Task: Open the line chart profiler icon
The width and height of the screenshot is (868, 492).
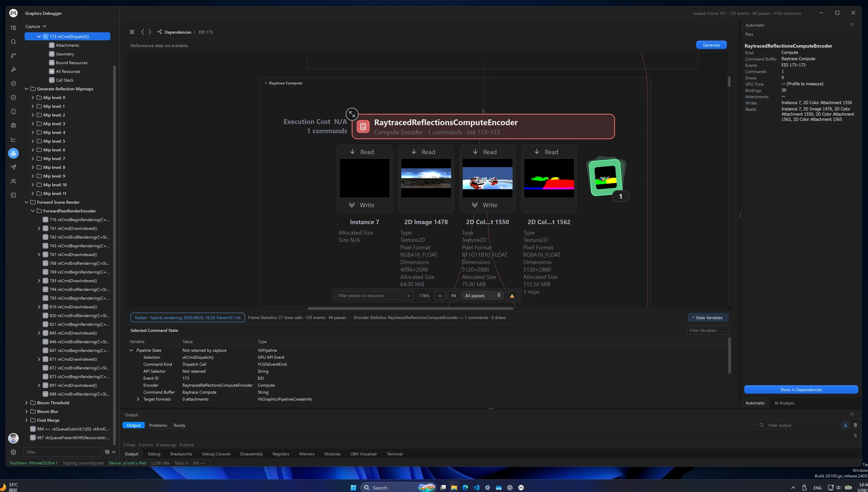Action: 13,139
